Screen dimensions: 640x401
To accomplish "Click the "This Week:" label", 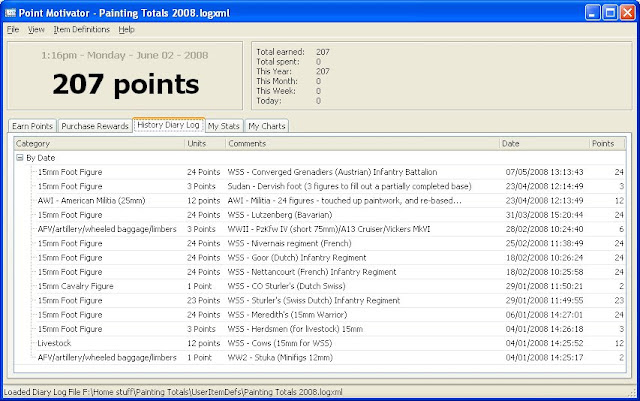I will click(x=276, y=91).
